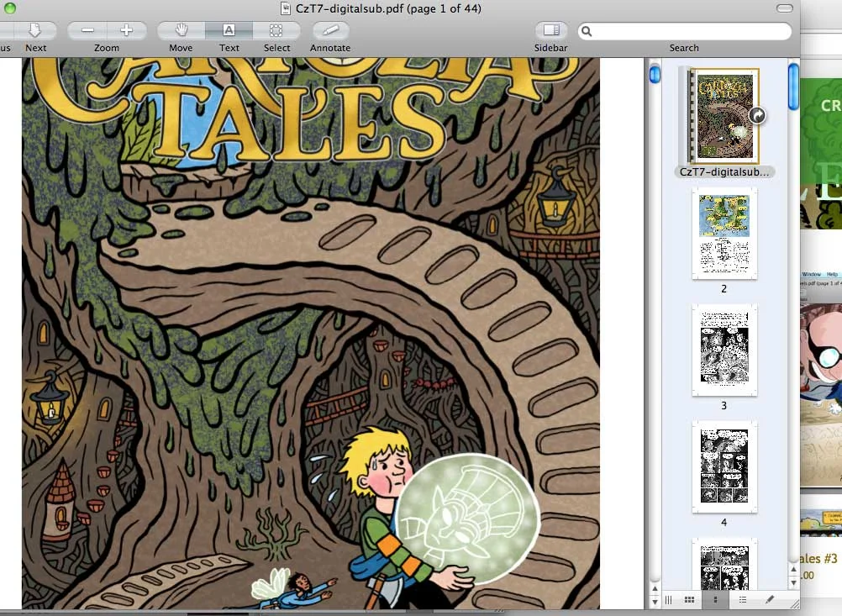Click the Zoom out minus button
Image resolution: width=842 pixels, height=616 pixels.
[x=87, y=30]
